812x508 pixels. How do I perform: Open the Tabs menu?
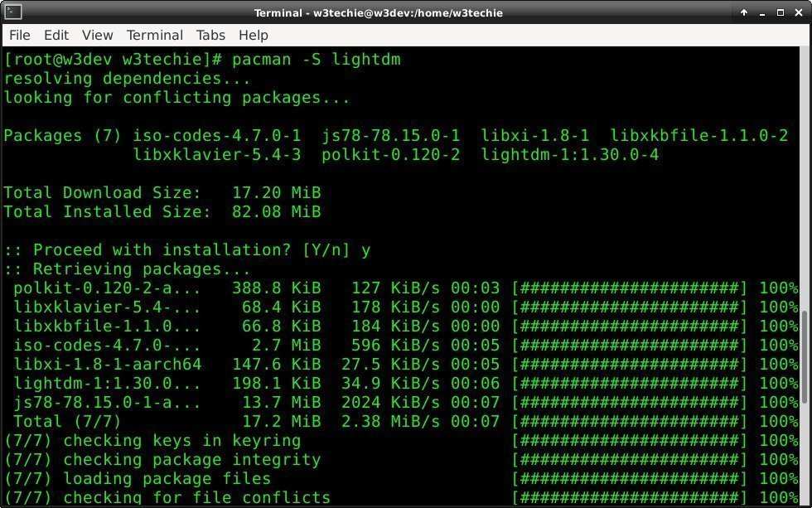[210, 35]
